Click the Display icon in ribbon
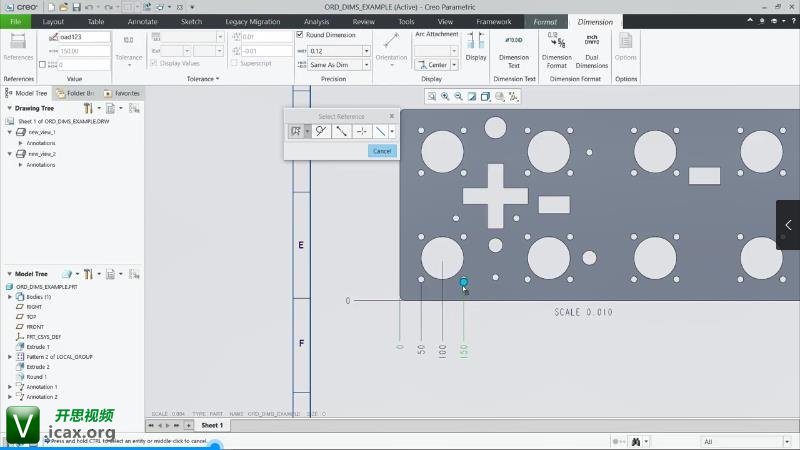This screenshot has height=450, width=800. 476,46
